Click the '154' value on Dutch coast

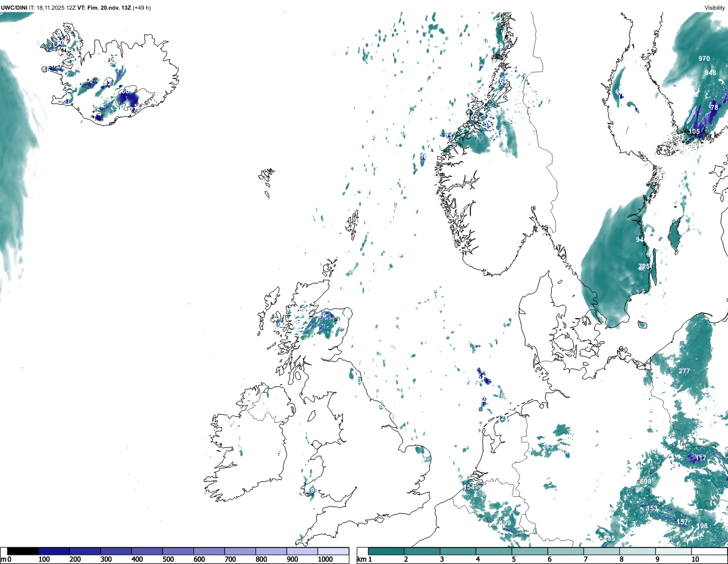(469, 487)
